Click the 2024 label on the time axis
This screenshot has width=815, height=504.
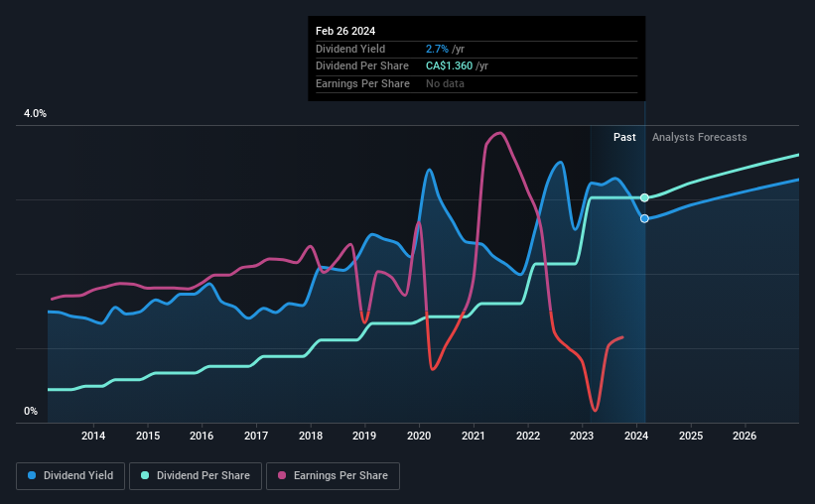(636, 436)
